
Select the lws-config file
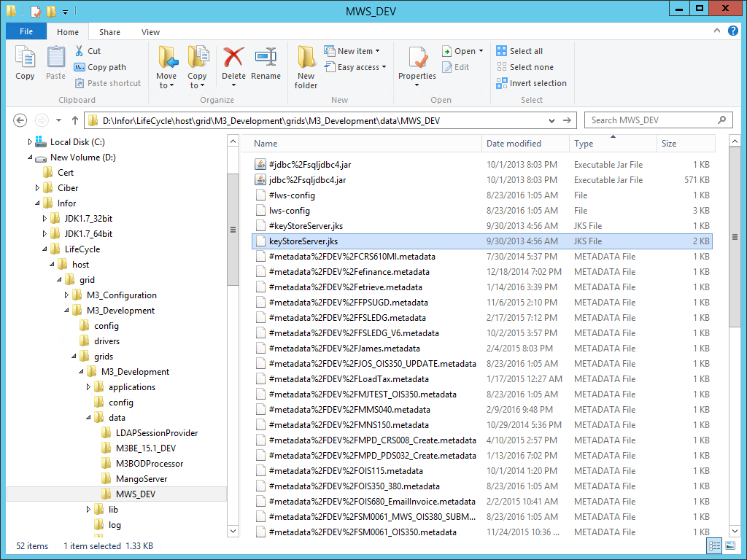289,211
